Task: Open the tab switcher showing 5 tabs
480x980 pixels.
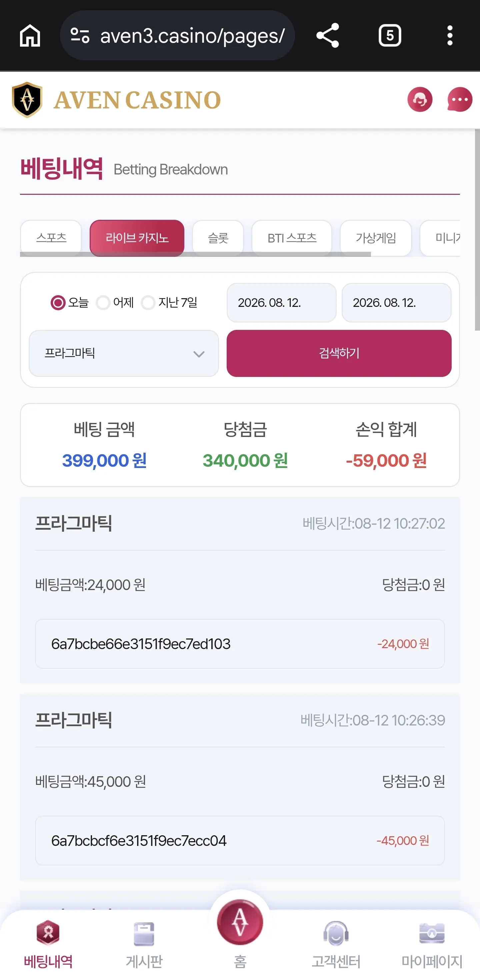Action: click(x=390, y=35)
